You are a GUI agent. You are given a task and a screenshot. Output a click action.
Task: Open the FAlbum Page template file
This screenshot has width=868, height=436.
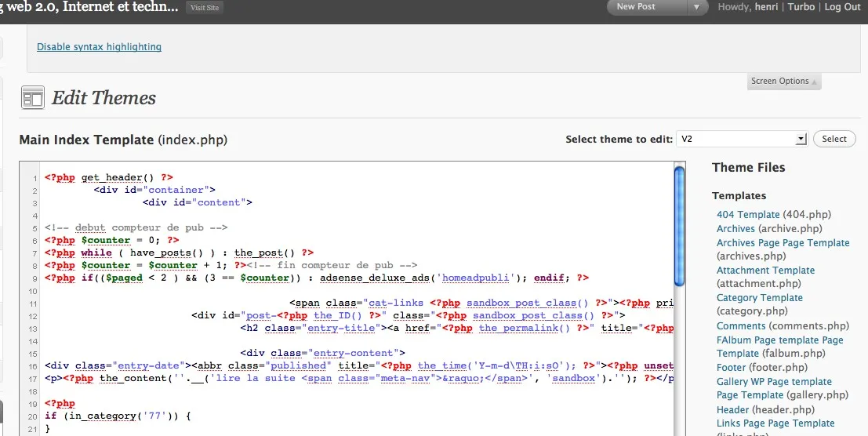point(780,347)
